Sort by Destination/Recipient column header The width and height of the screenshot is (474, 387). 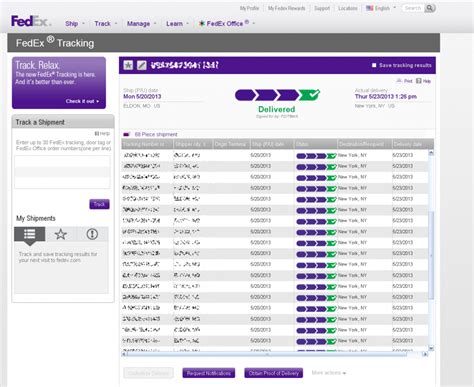[x=364, y=144]
